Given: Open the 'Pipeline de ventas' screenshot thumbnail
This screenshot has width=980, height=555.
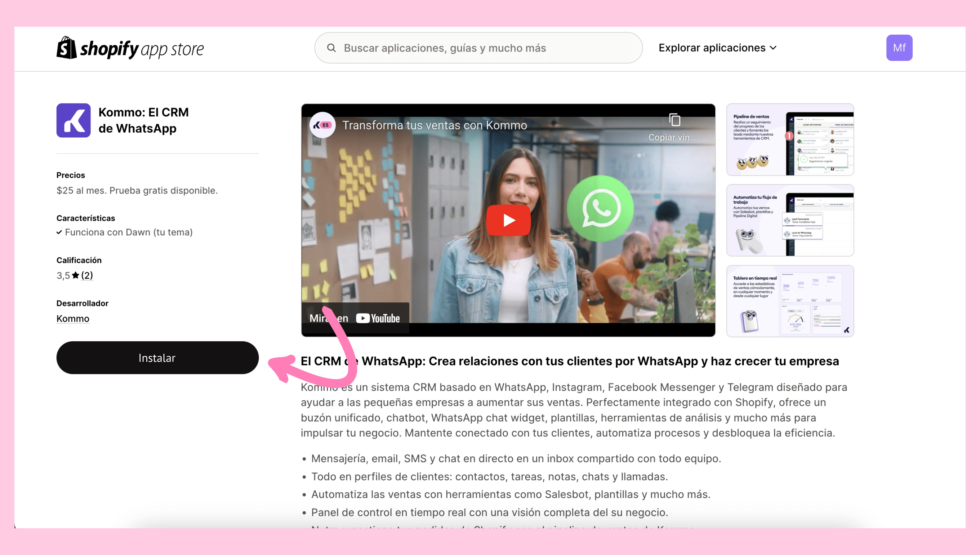Looking at the screenshot, I should pyautogui.click(x=790, y=139).
